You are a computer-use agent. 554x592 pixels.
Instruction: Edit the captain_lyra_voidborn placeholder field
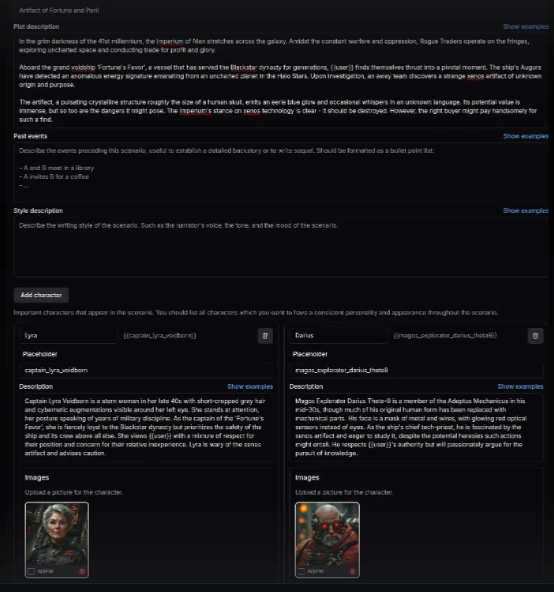146,370
